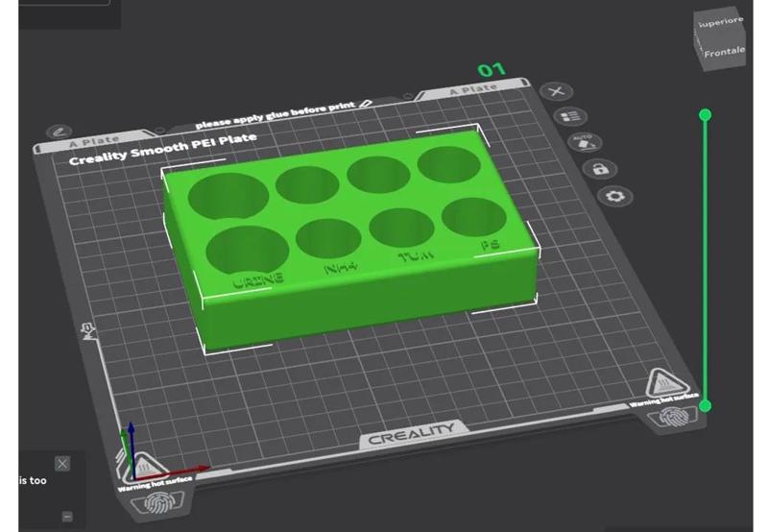Click the superiore face of view cube
Screen dimensions: 768x532
click(x=720, y=21)
